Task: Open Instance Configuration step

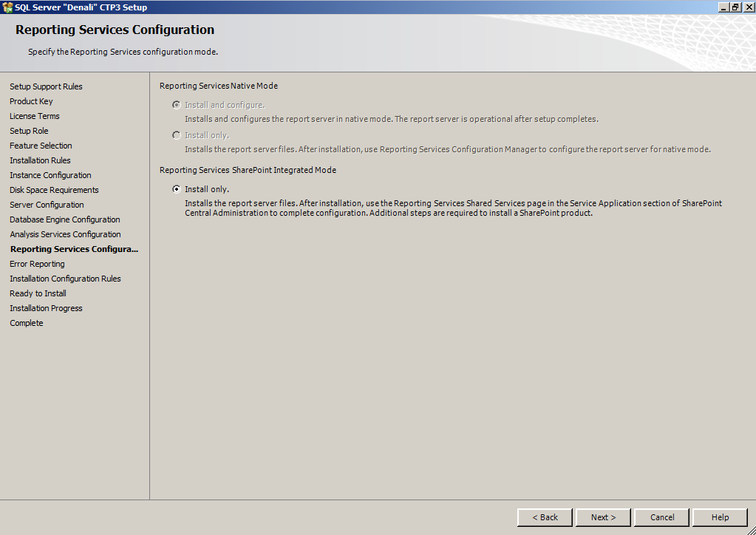Action: click(x=50, y=175)
